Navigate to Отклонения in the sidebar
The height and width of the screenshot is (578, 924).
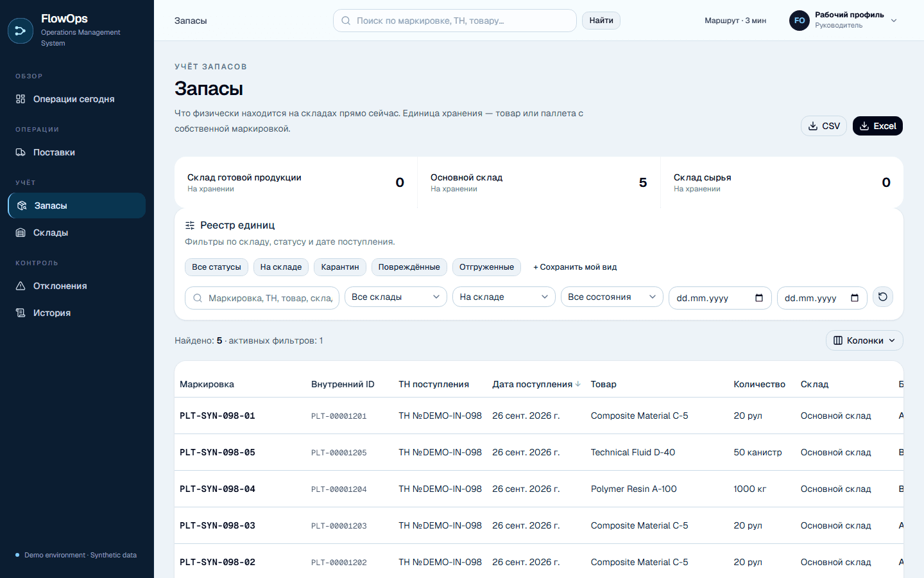(77, 286)
